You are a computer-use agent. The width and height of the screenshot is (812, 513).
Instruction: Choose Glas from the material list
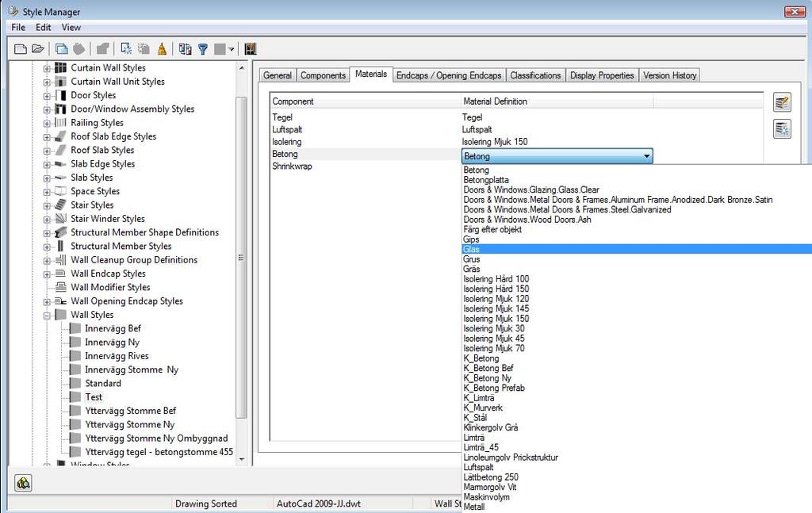click(637, 249)
